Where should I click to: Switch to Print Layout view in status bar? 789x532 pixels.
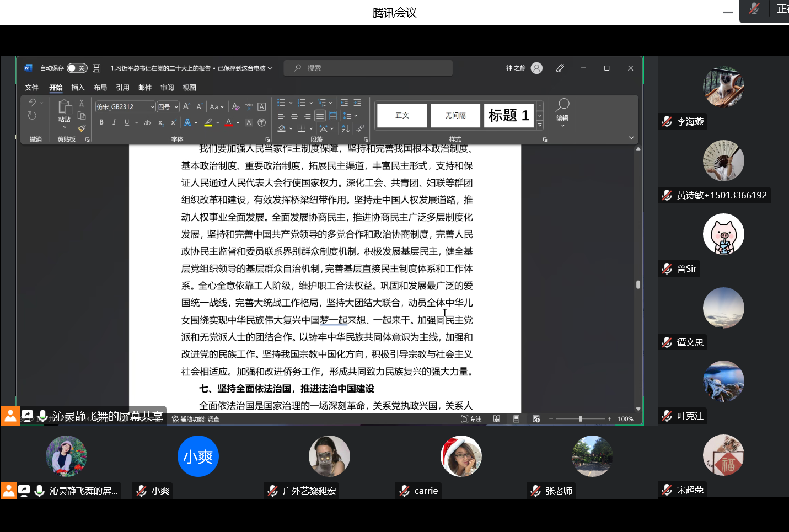[x=517, y=419]
